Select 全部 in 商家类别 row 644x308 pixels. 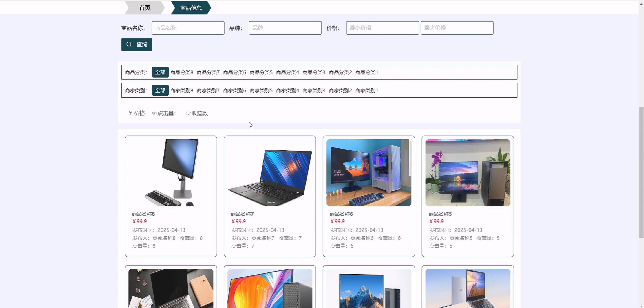(x=160, y=90)
